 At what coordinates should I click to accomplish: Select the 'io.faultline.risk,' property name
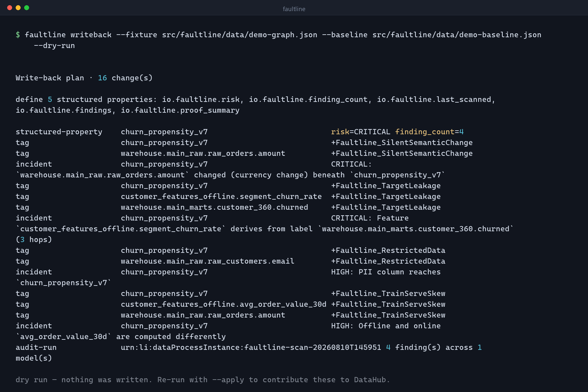click(x=203, y=99)
